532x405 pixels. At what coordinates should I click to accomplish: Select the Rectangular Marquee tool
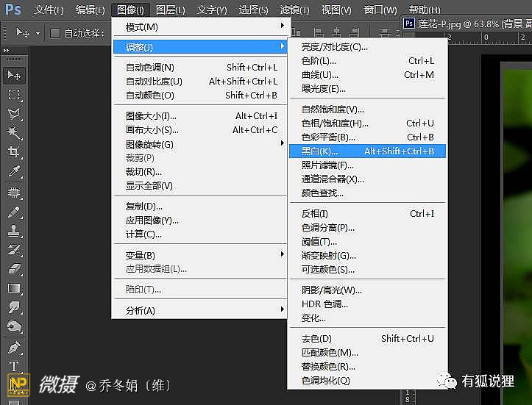13,94
